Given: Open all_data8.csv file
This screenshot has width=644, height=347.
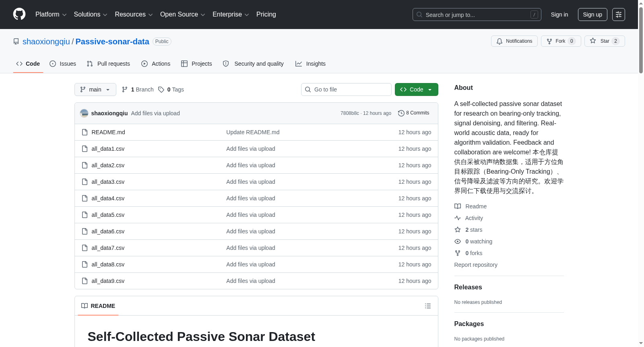Looking at the screenshot, I should tap(108, 264).
